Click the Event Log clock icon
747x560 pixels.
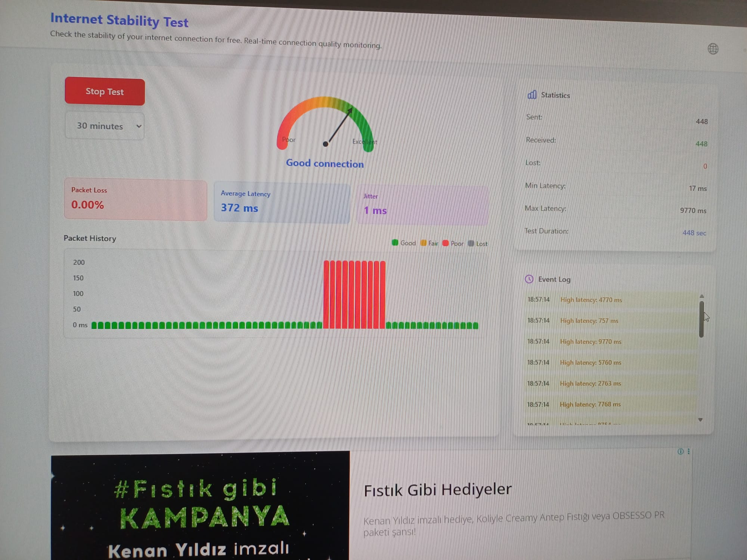(x=529, y=279)
